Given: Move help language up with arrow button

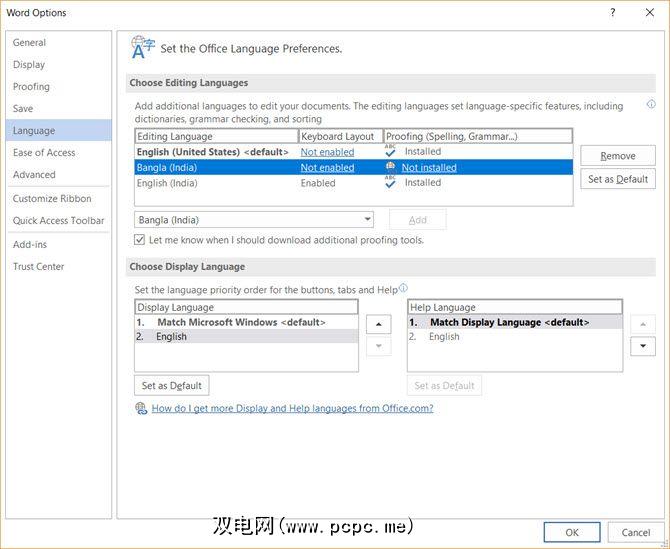Looking at the screenshot, I should (643, 324).
